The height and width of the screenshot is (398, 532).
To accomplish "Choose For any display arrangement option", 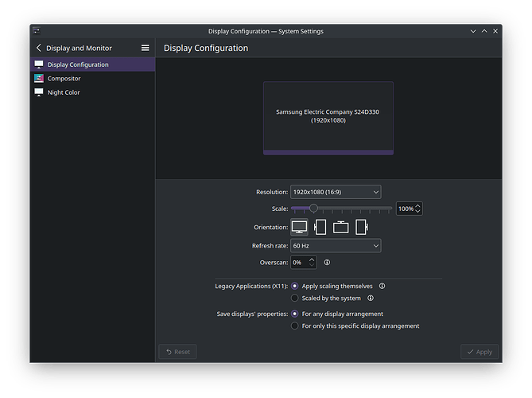I will tap(295, 314).
